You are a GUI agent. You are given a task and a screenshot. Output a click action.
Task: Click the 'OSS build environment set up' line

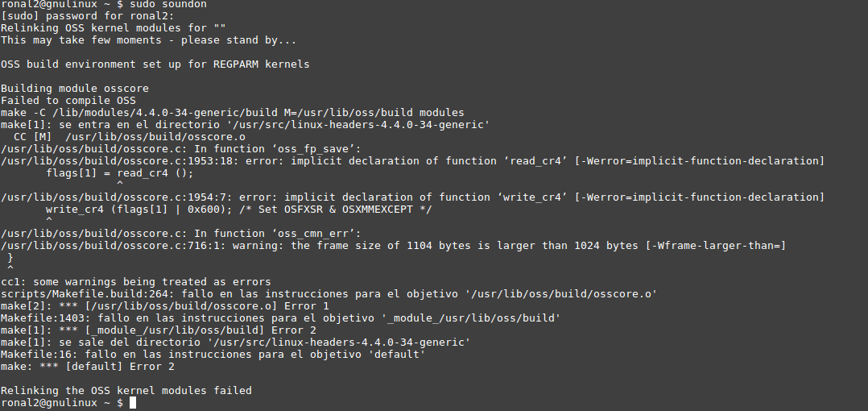pos(155,64)
